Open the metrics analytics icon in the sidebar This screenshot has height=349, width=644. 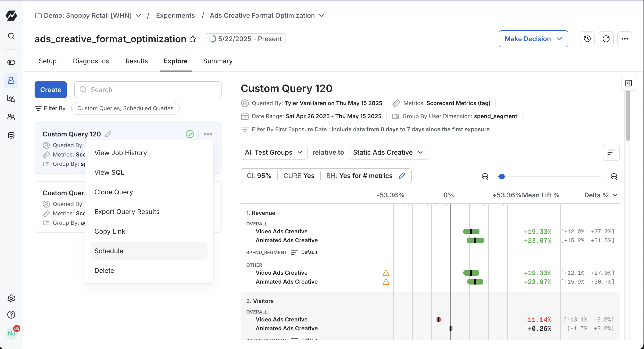(11, 99)
